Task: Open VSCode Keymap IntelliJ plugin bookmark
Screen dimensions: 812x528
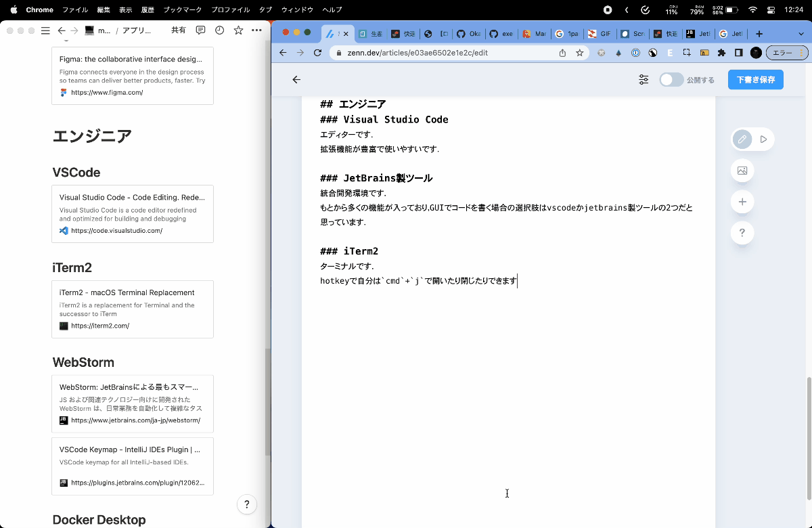Action: coord(133,466)
